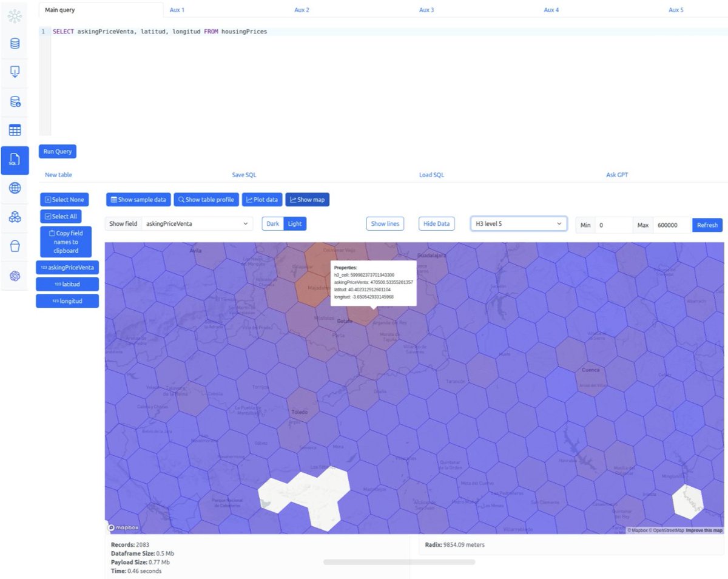This screenshot has width=728, height=579.
Task: Click the Refresh button
Action: point(707,225)
